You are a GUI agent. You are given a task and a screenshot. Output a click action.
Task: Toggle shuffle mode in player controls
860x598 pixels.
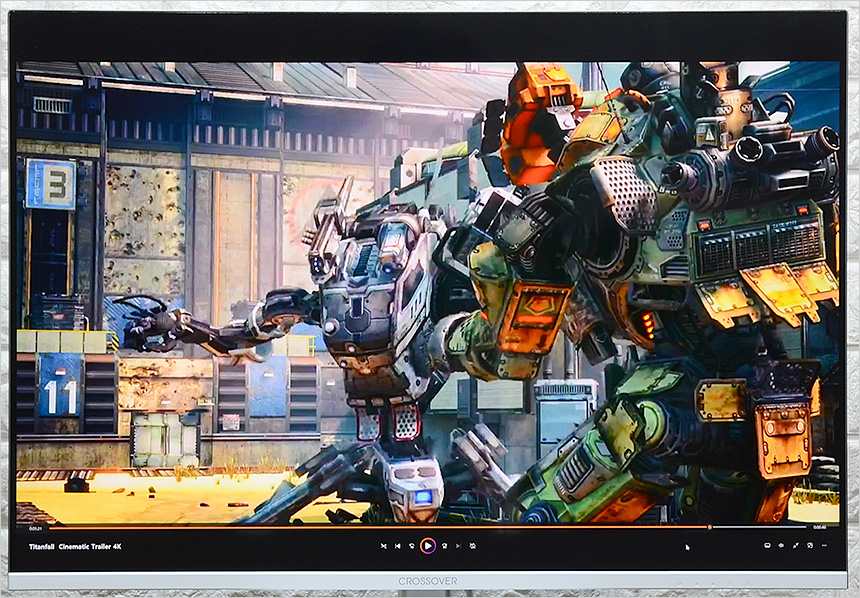(x=383, y=546)
